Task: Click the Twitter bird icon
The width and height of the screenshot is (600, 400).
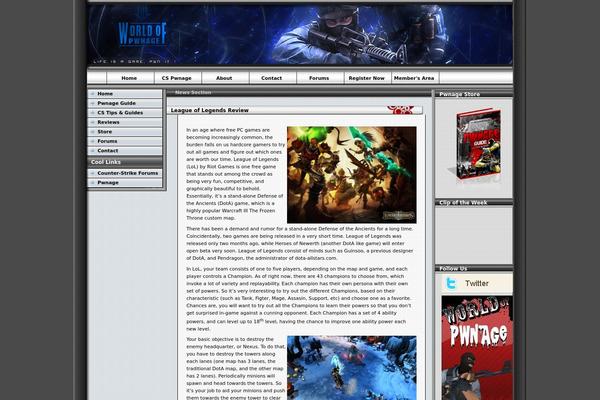Action: tap(452, 284)
